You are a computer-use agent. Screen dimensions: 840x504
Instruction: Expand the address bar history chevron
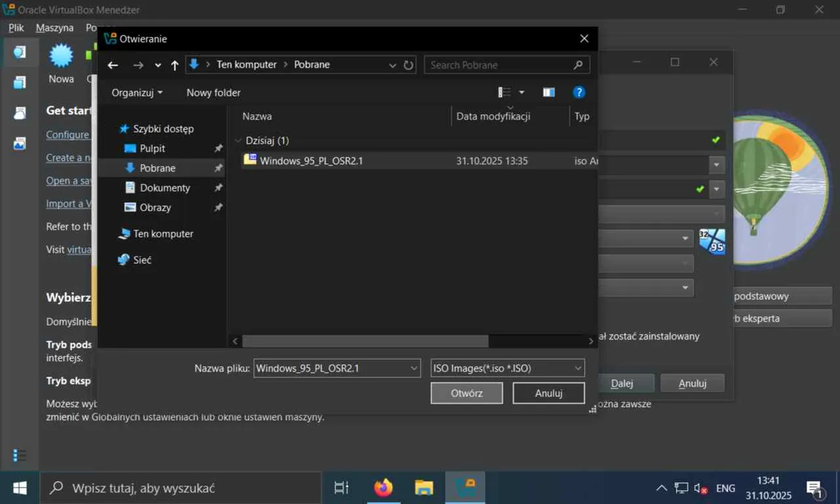[392, 65]
